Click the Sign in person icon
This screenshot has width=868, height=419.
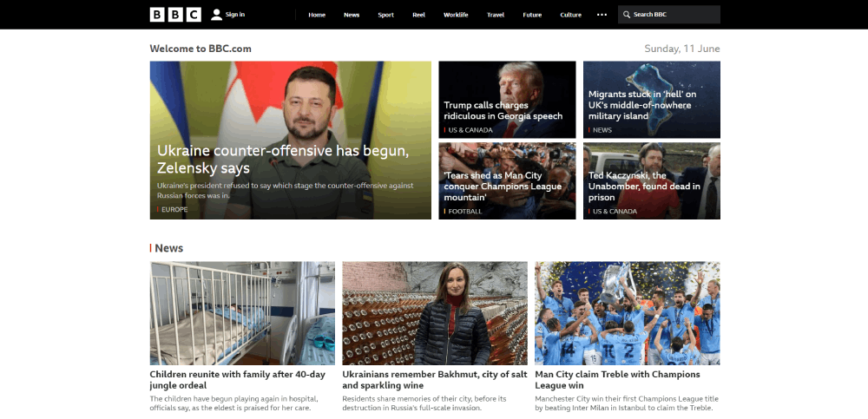point(216,15)
